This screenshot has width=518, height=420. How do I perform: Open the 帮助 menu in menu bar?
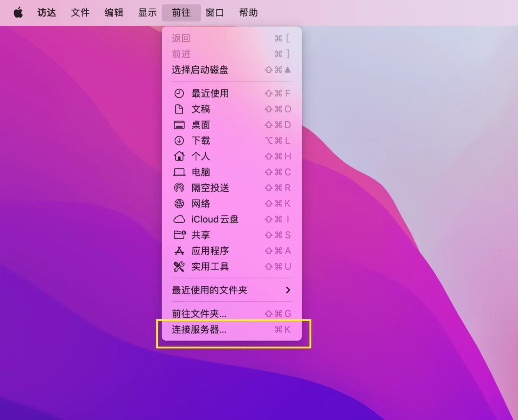[x=248, y=12]
